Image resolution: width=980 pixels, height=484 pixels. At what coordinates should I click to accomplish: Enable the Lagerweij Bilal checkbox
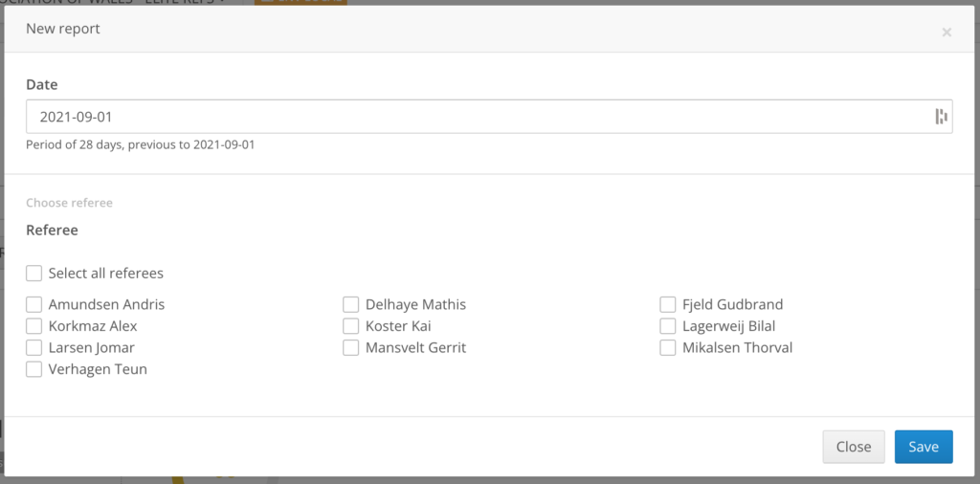click(x=667, y=325)
